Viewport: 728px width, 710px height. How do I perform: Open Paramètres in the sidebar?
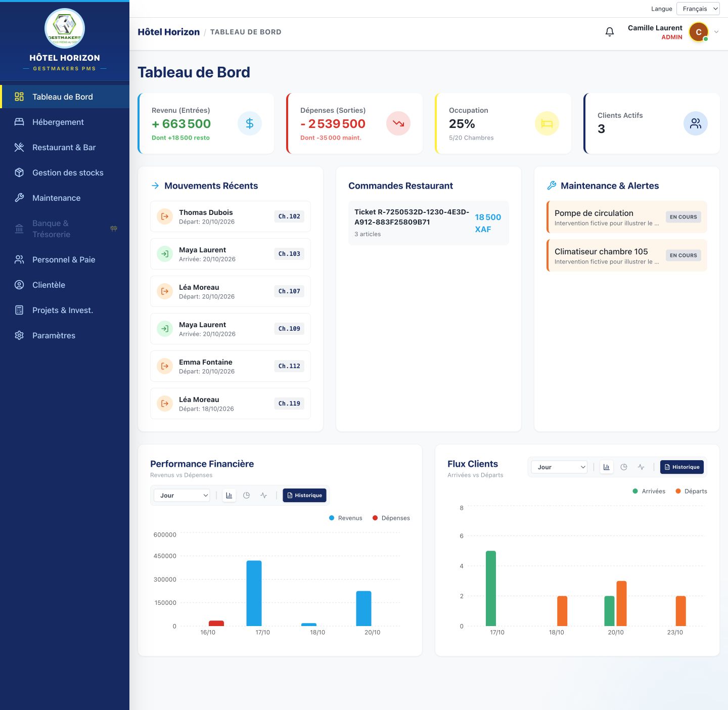[x=65, y=335]
